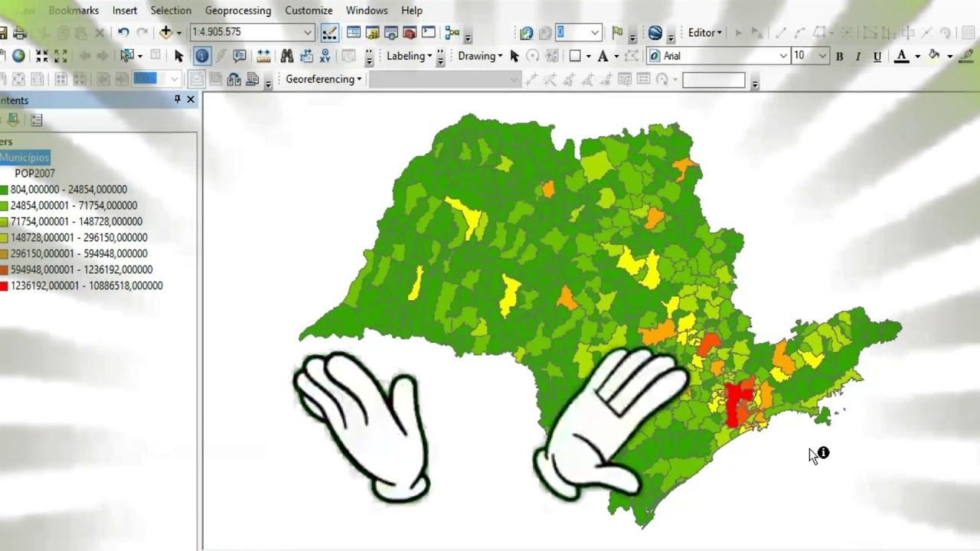Screen dimensions: 980x551
Task: Print the map with the printer icon
Action: tap(20, 33)
